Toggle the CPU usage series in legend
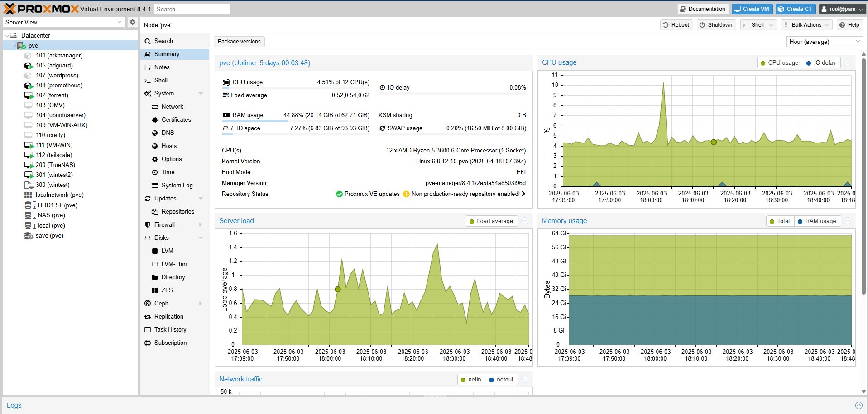 [x=780, y=63]
